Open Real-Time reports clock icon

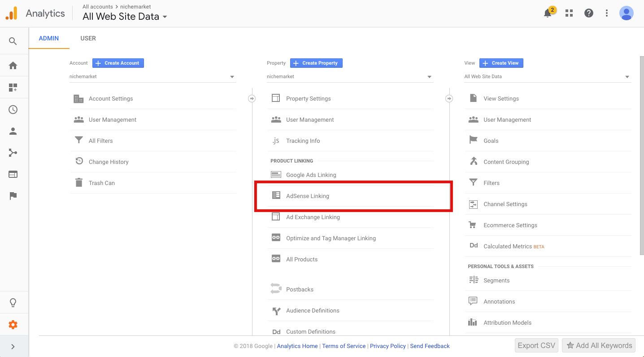(x=13, y=110)
